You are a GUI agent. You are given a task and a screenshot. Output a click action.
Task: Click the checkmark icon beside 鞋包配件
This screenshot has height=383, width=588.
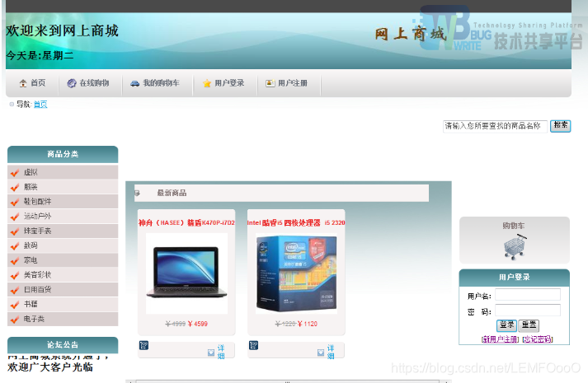15,202
